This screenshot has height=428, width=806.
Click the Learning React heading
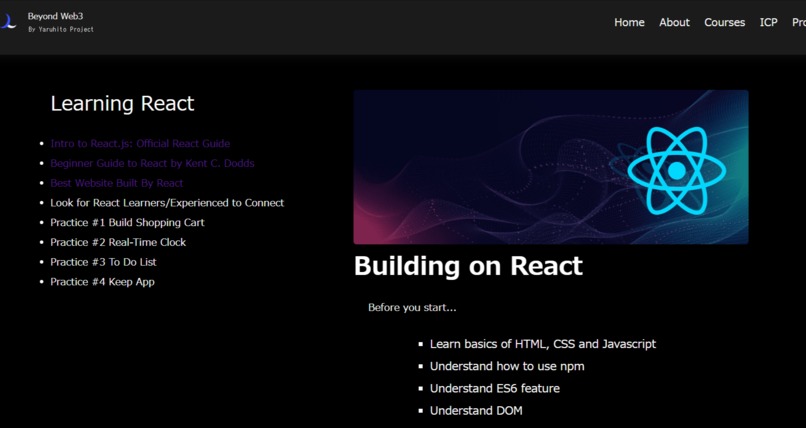pos(122,103)
